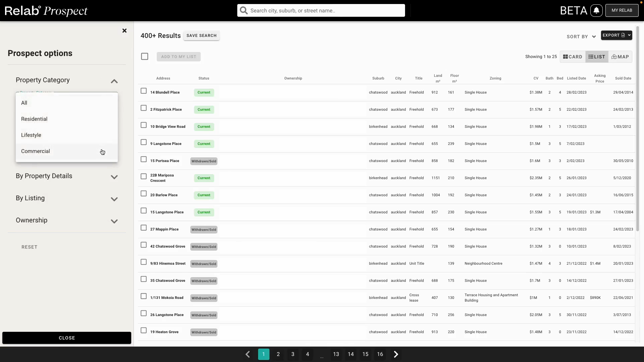Select Residential from property categories
This screenshot has height=362, width=644.
34,119
